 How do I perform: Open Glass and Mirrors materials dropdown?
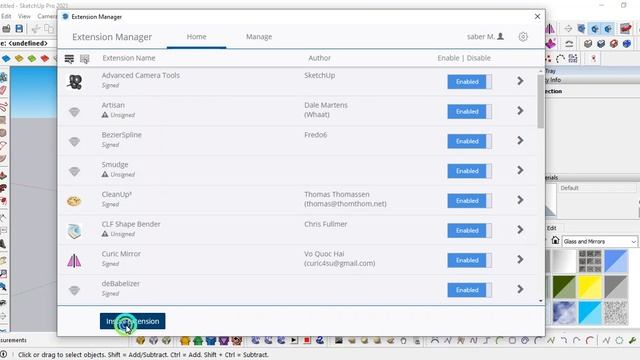tap(599, 242)
